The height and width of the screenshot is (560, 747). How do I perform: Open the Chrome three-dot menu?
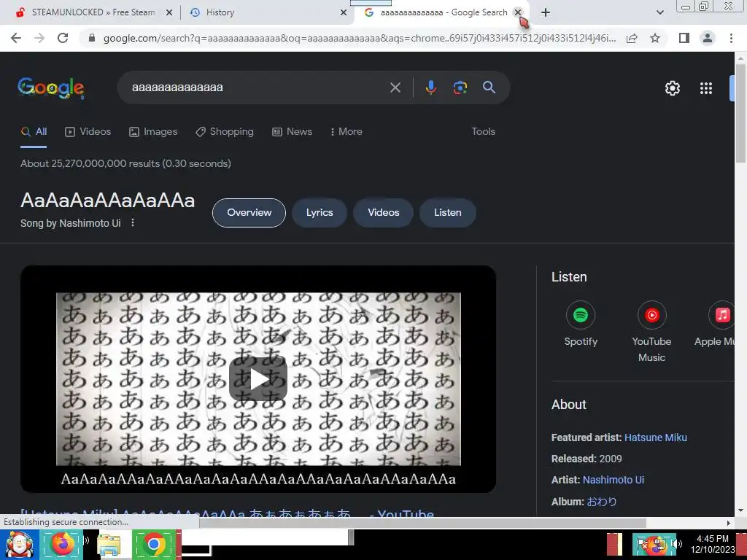[x=731, y=38]
